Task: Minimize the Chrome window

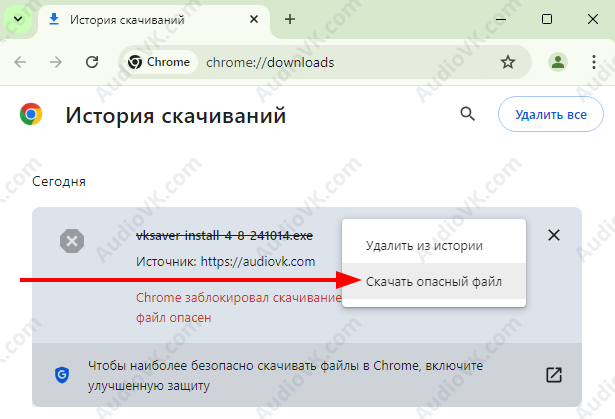Action: pyautogui.click(x=501, y=19)
